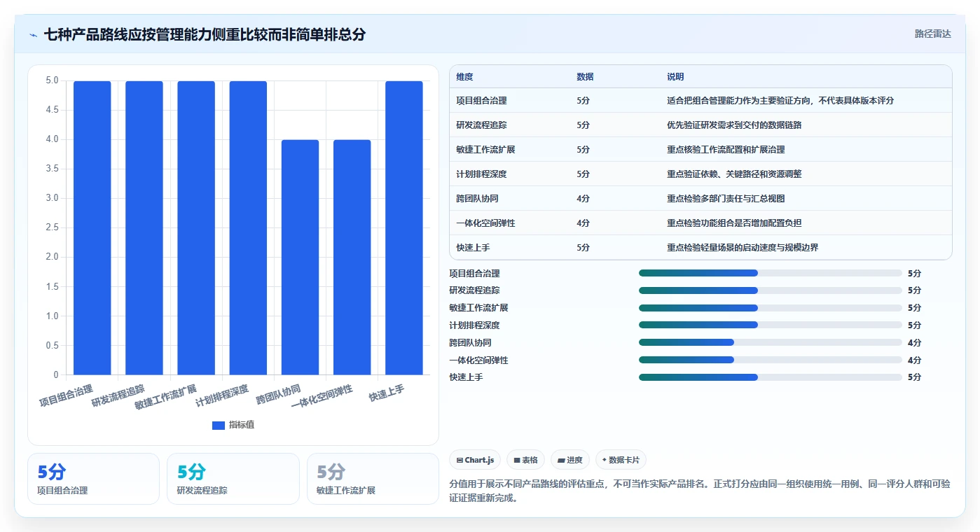Click the 项目组合治理 bar in chart
The width and height of the screenshot is (980, 532).
pyautogui.click(x=92, y=227)
